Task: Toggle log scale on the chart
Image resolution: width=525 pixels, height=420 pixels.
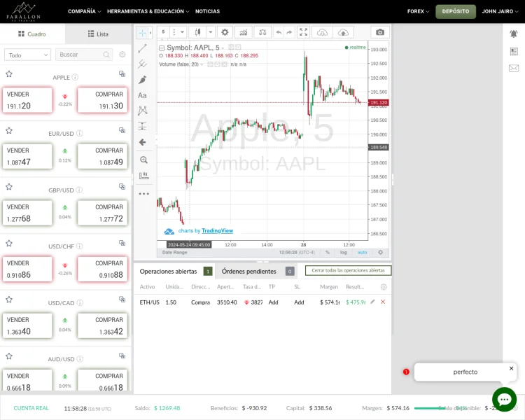Action: (344, 252)
